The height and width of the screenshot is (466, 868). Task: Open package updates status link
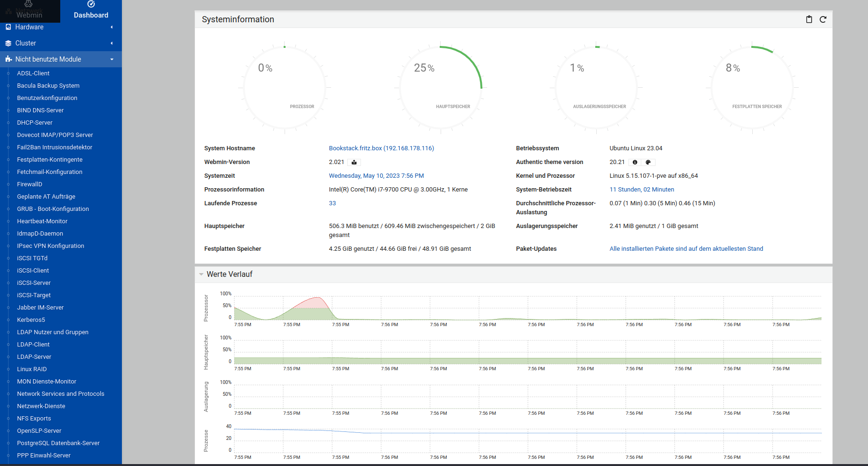click(686, 249)
